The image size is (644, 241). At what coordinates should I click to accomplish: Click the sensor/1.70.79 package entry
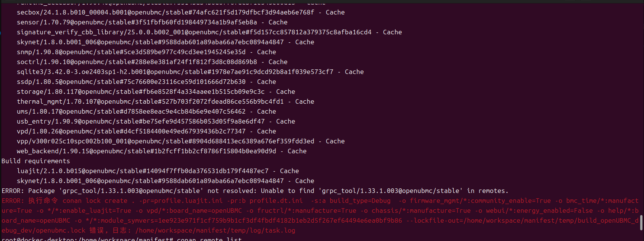(137, 22)
